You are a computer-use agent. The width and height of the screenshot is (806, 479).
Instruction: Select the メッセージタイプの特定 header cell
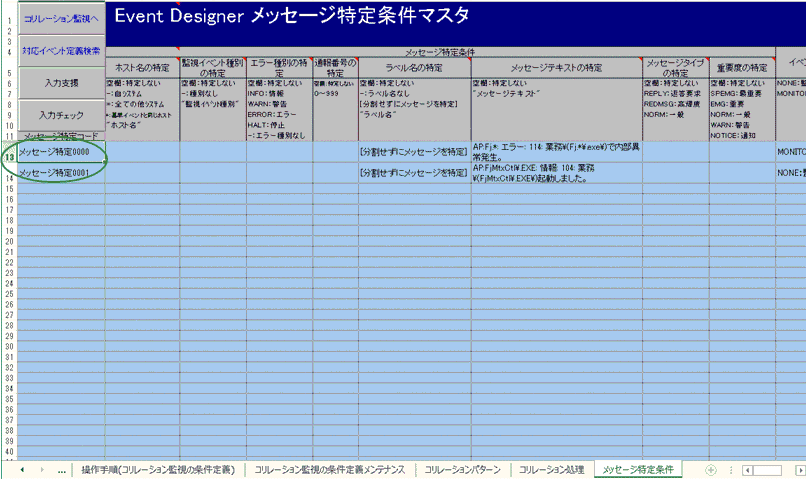[675, 68]
